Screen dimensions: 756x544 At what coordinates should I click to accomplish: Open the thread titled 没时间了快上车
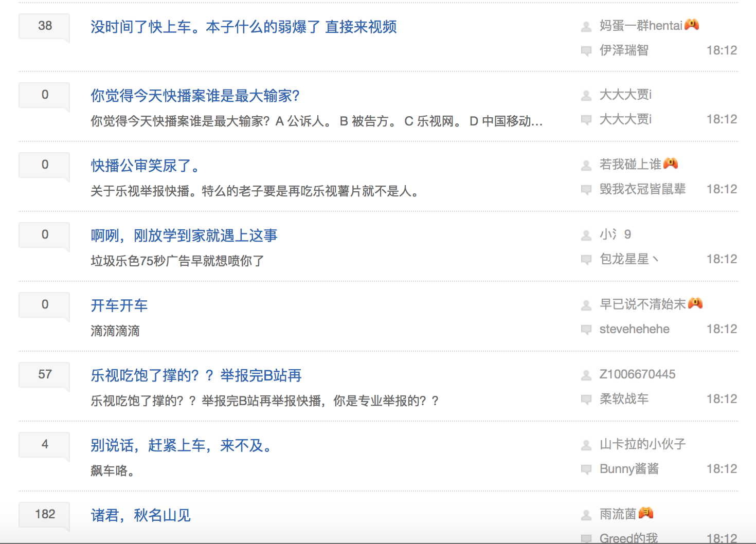point(243,27)
